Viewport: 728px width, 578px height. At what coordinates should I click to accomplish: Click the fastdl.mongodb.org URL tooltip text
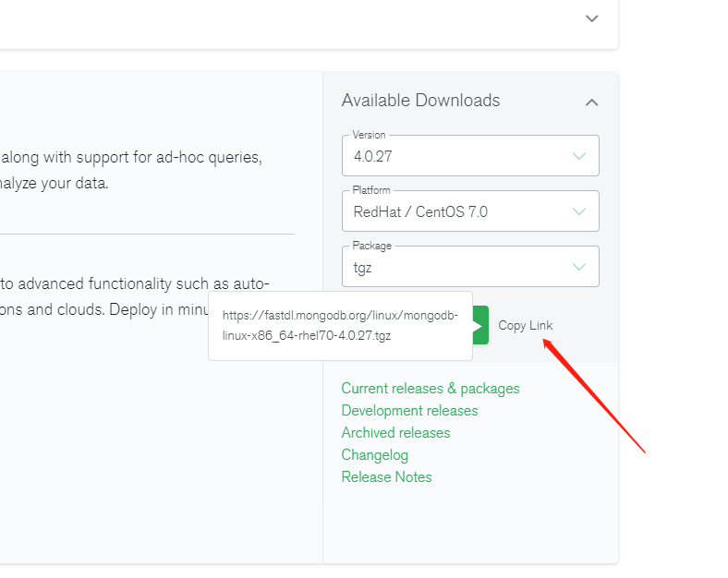[340, 325]
